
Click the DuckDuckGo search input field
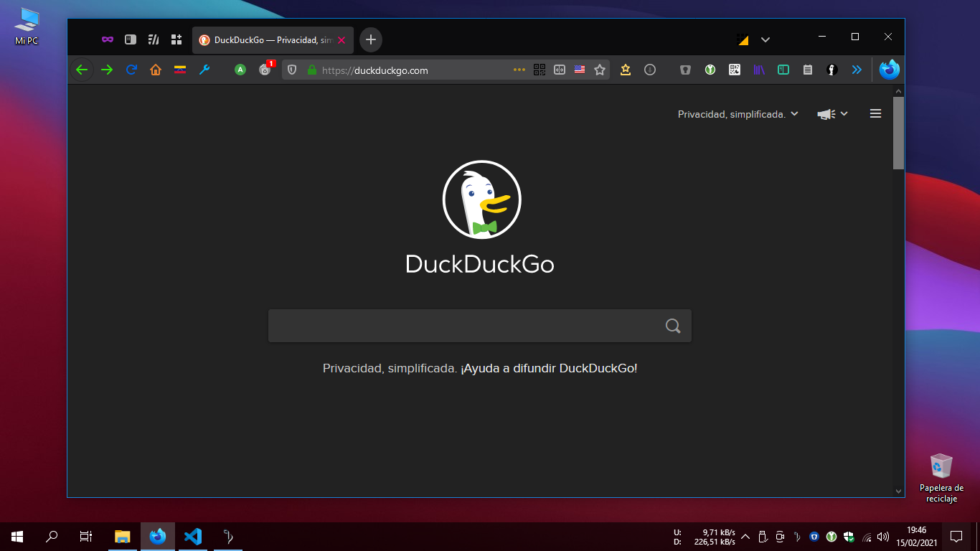[x=480, y=326]
